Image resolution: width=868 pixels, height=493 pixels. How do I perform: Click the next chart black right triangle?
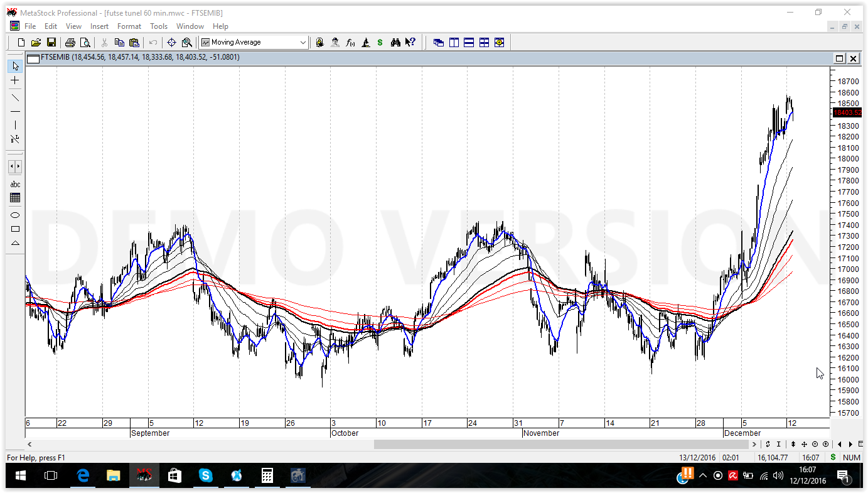(850, 444)
